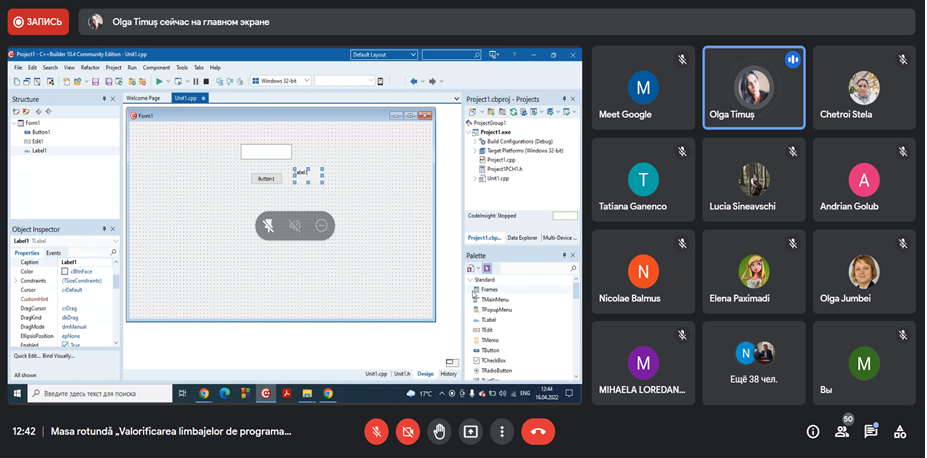The height and width of the screenshot is (458, 927).
Task: Click the Quick Edit link in Object Inspector
Action: coord(26,355)
